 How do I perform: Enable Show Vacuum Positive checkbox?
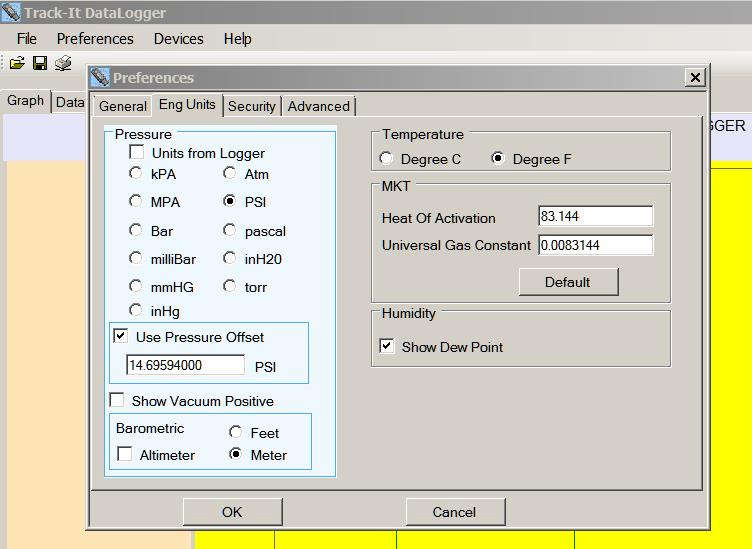pos(117,400)
